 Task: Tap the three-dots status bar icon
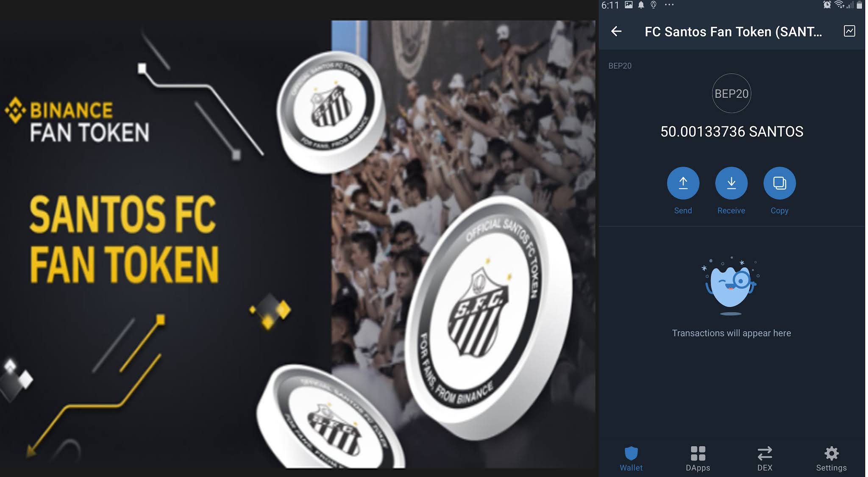click(669, 5)
